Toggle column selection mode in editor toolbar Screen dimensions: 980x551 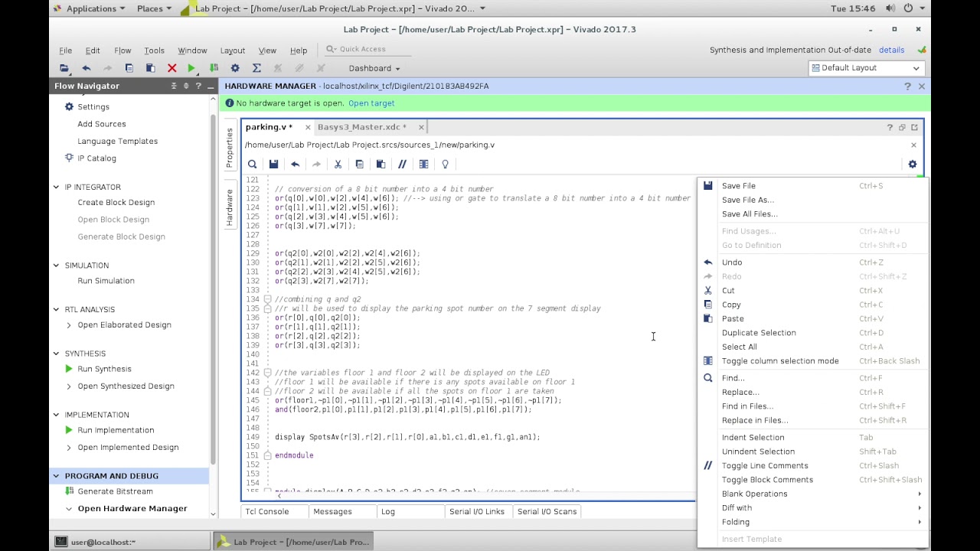point(423,164)
